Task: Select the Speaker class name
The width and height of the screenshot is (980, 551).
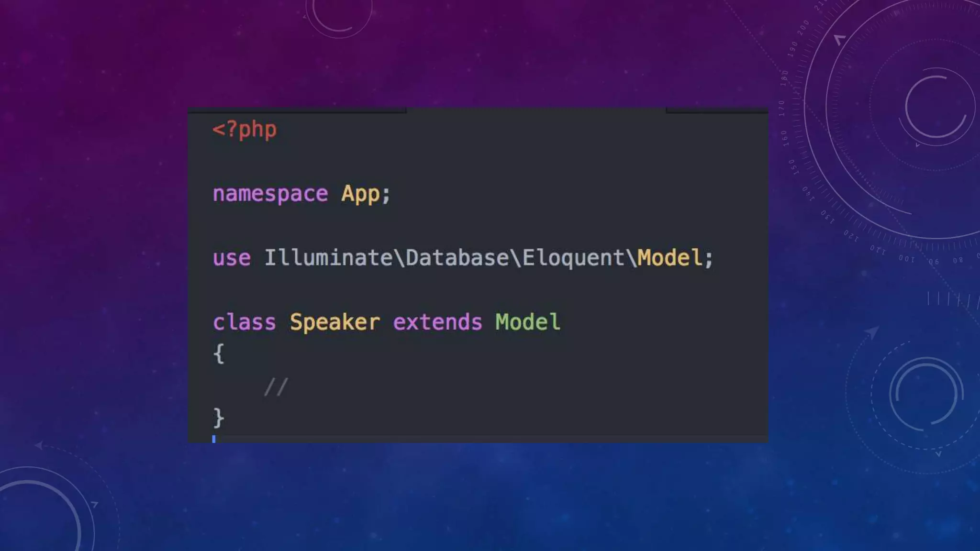Action: click(x=334, y=322)
